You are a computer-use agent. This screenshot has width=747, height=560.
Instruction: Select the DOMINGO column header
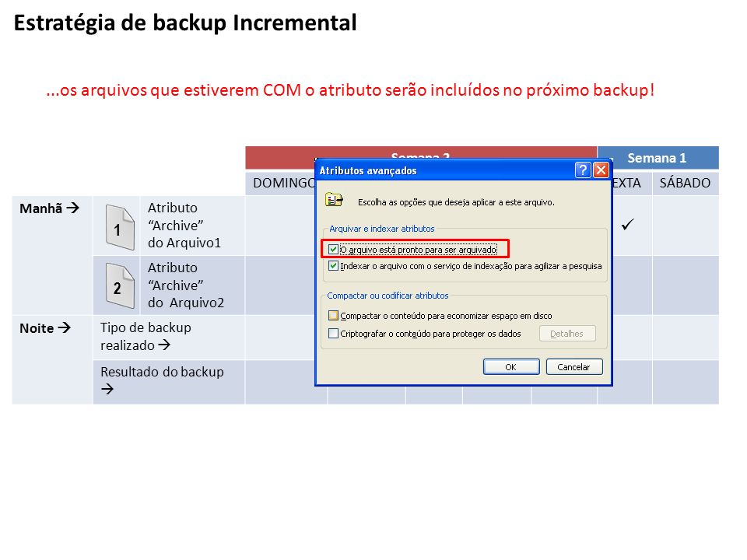click(284, 183)
